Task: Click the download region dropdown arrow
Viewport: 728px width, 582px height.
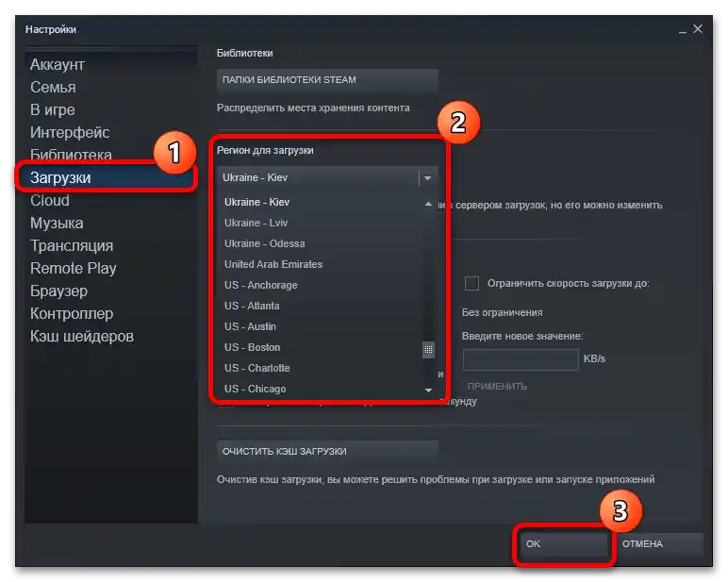Action: 427,178
